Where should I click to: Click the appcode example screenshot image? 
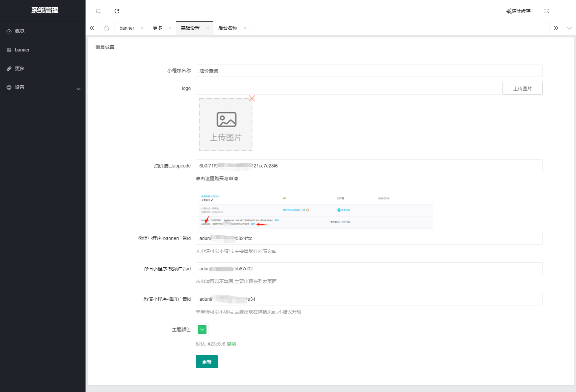tap(316, 211)
